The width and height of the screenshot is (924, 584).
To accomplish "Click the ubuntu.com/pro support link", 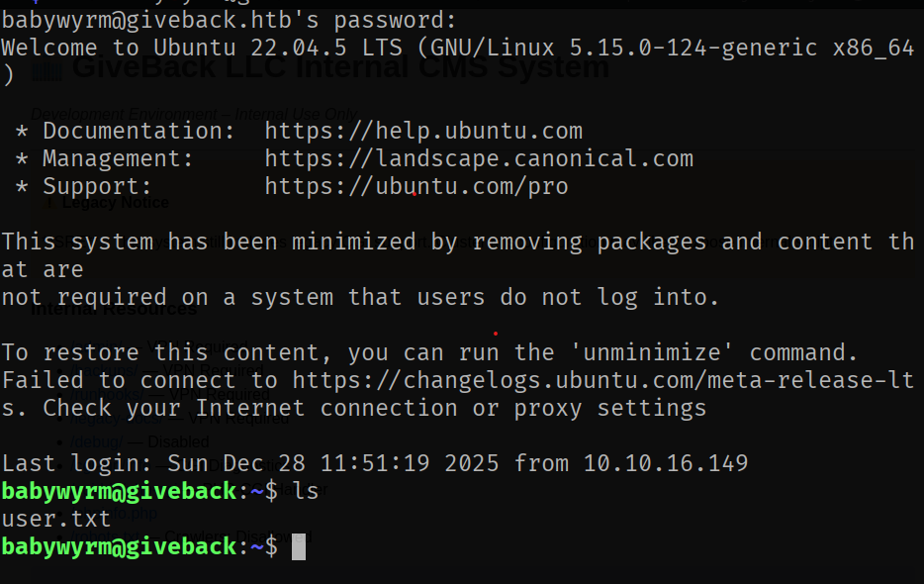I will point(416,186).
